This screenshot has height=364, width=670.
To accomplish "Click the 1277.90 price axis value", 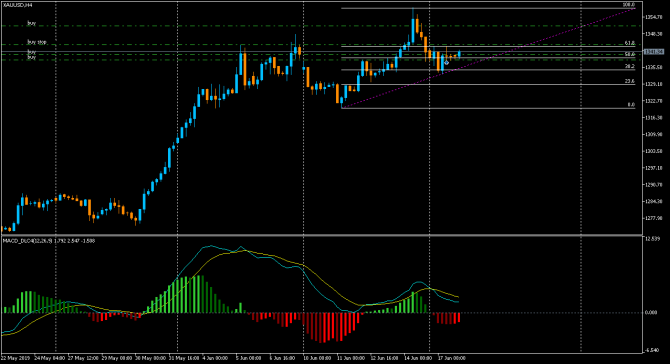I will tap(654, 218).
